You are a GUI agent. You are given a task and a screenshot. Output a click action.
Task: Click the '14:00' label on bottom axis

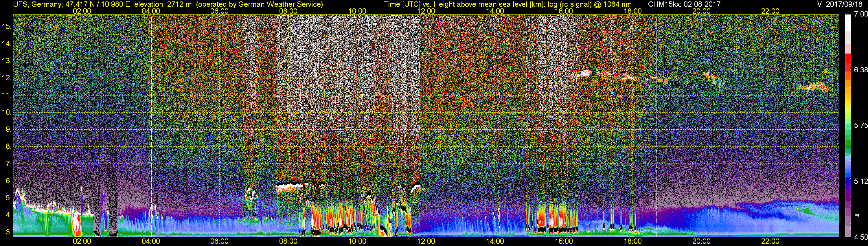[x=495, y=241]
